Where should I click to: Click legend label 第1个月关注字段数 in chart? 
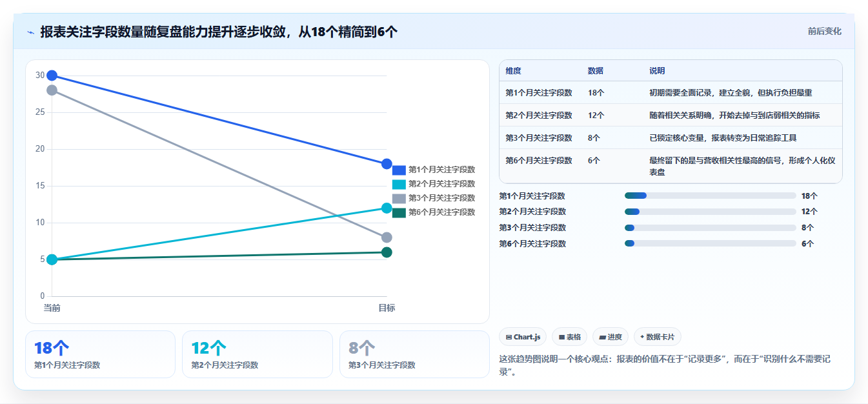[x=441, y=170]
